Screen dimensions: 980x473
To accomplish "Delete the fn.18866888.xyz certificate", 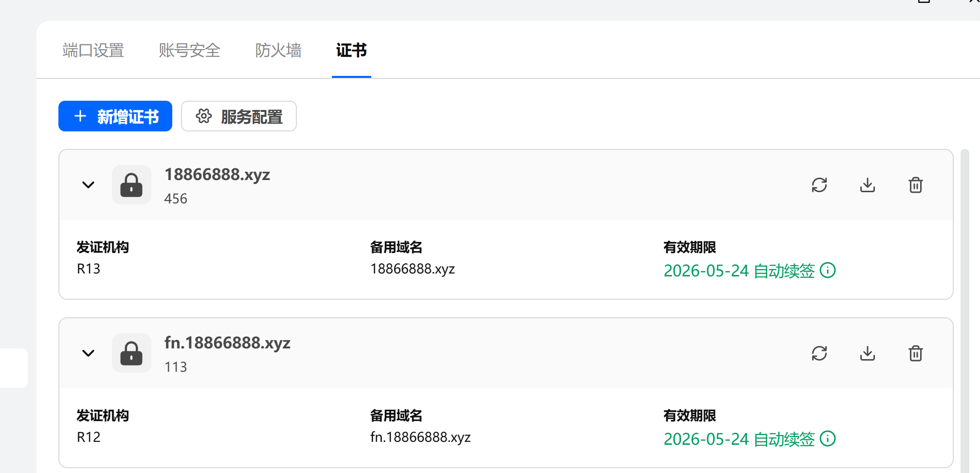I will click(915, 353).
